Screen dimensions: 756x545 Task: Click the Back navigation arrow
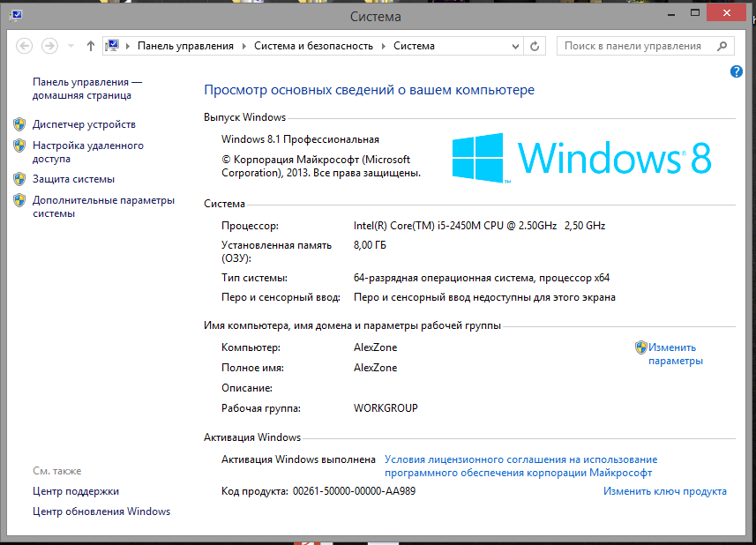pyautogui.click(x=24, y=46)
